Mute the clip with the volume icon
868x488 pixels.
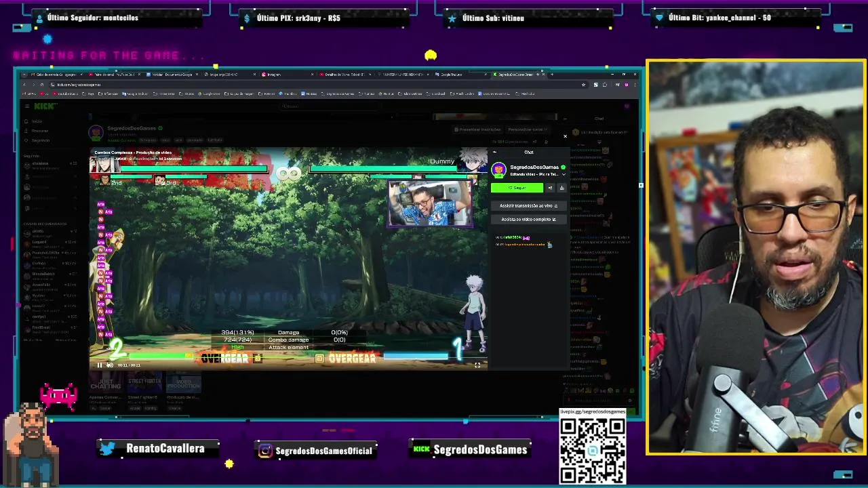click(109, 365)
